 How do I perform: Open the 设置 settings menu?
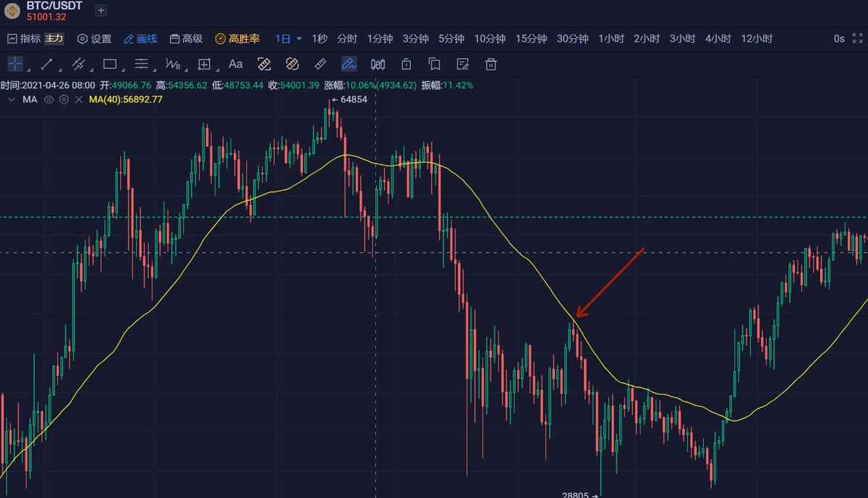(x=94, y=39)
